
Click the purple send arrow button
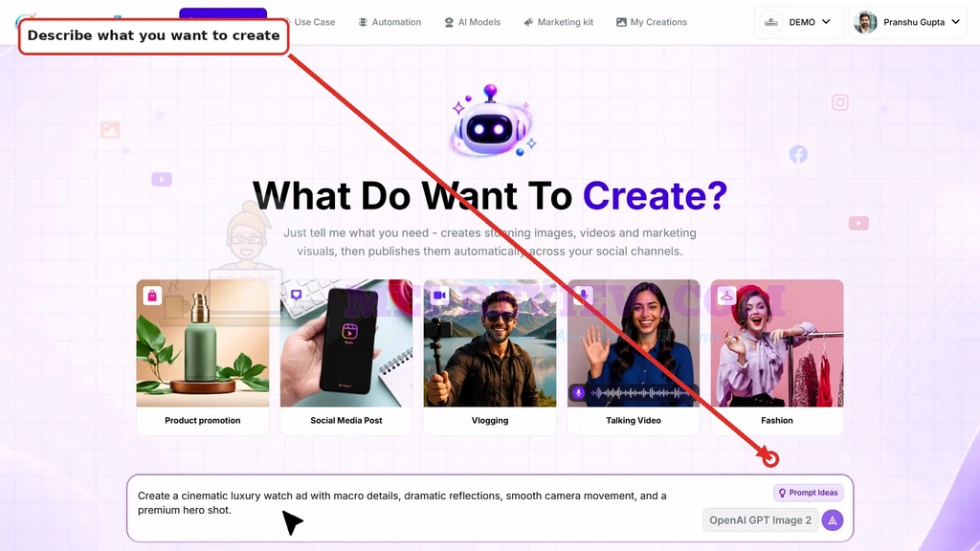pos(832,519)
